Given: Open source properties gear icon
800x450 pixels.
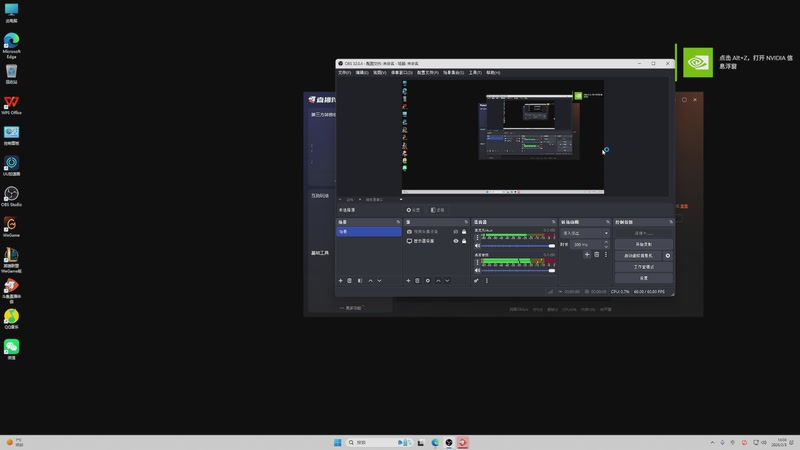Looking at the screenshot, I should pyautogui.click(x=428, y=281).
